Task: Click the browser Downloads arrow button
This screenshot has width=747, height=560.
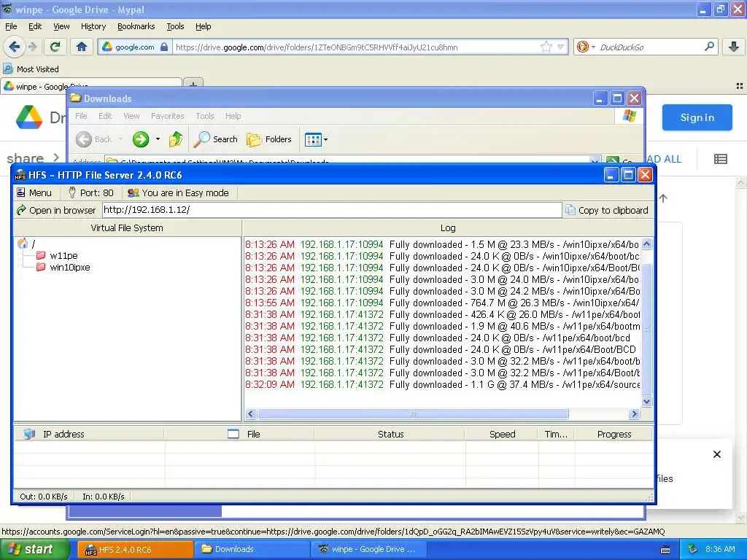Action: coord(734,47)
